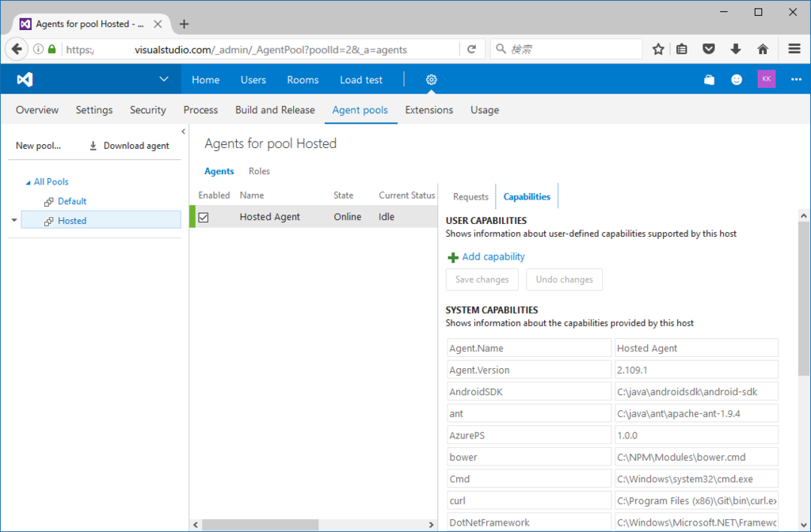This screenshot has width=811, height=532.
Task: Open the account dropdown chevron beside logo
Action: tap(163, 79)
